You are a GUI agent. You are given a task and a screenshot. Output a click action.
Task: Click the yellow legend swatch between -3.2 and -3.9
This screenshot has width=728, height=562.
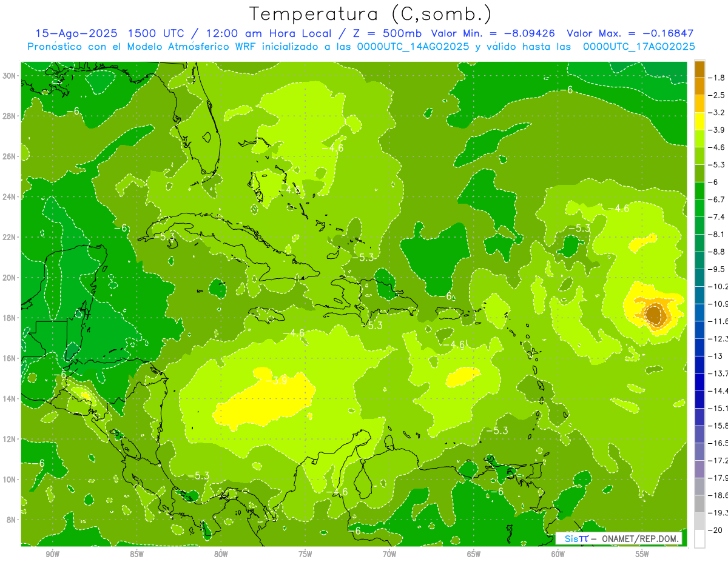click(699, 121)
